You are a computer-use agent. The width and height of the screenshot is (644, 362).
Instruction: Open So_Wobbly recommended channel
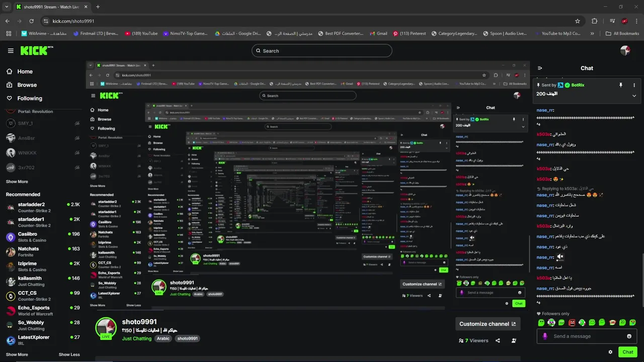pos(43,325)
